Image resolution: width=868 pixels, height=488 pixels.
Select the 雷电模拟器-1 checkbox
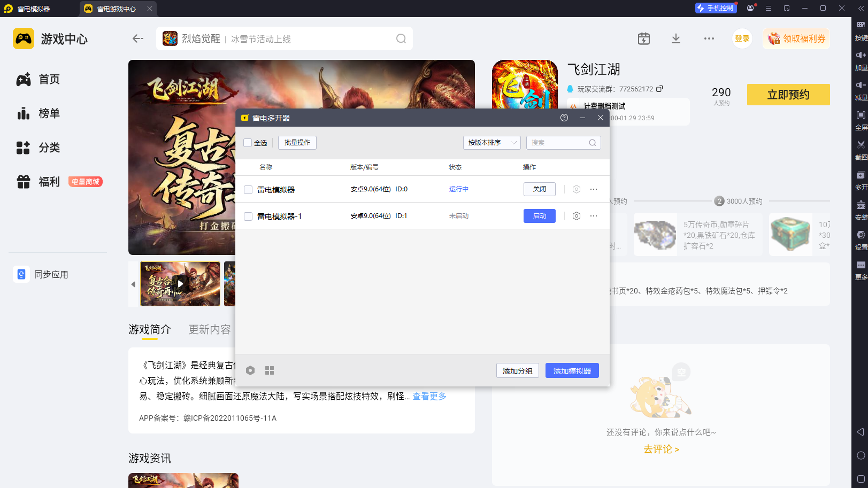(248, 216)
